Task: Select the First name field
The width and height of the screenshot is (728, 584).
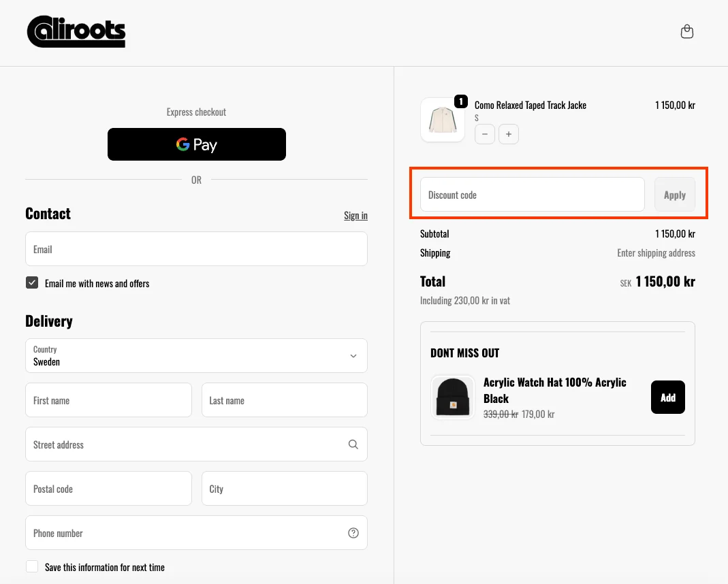Action: pos(108,400)
